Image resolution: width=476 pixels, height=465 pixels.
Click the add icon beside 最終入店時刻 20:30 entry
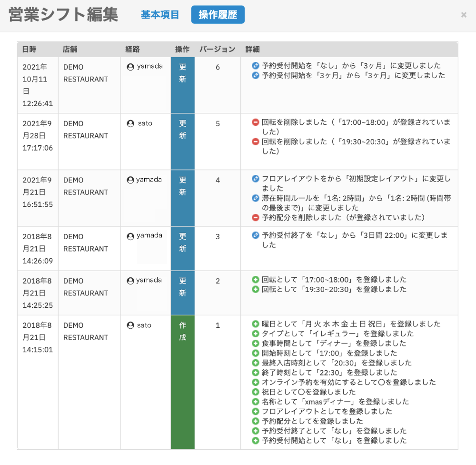256,363
